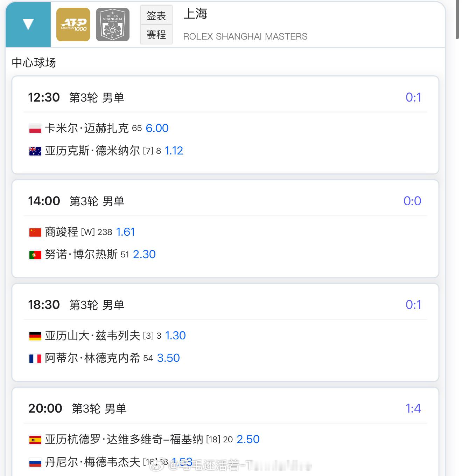The height and width of the screenshot is (476, 462).
Task: Collapse the tournament with the white triangle
Action: point(28,25)
